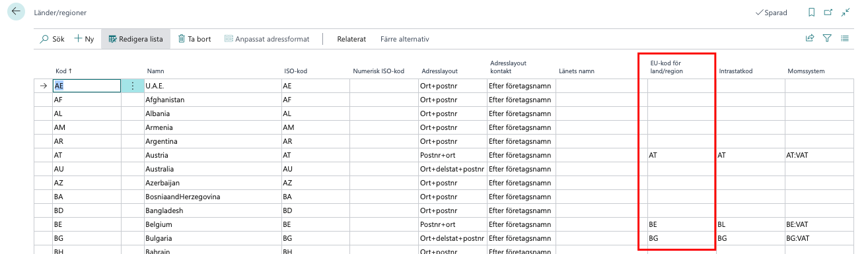The height and width of the screenshot is (254, 868).
Task: Toggle Redigera lista mode
Action: [135, 39]
